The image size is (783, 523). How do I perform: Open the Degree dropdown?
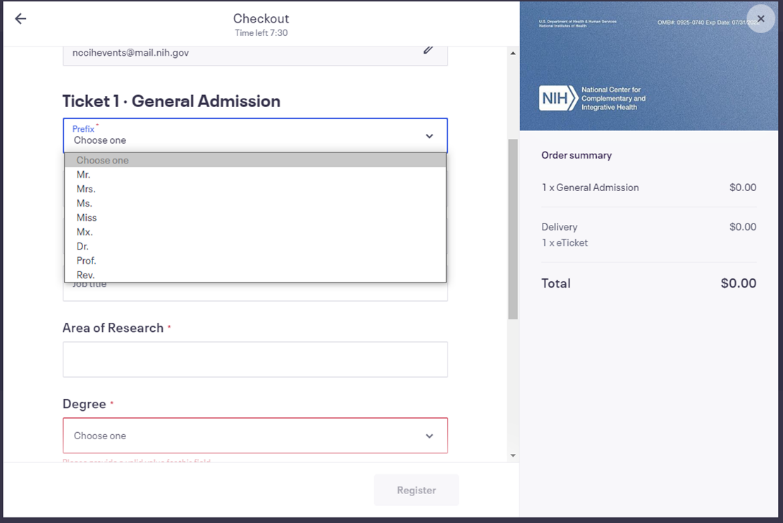(255, 436)
